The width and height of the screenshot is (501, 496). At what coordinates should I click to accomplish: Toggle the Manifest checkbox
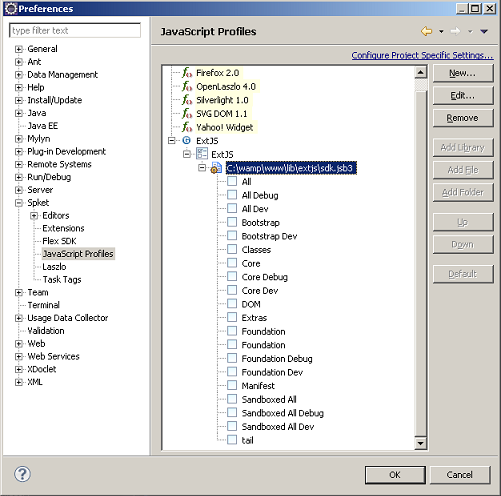pos(232,385)
